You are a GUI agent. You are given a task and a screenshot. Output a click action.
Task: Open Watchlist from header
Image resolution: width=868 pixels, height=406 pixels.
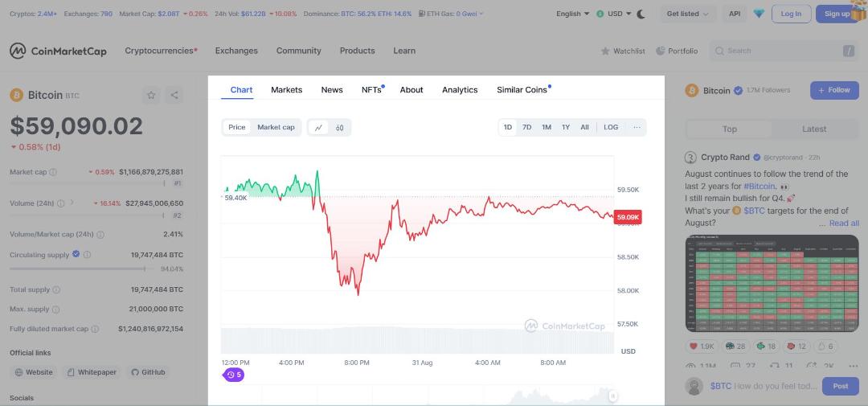point(623,51)
